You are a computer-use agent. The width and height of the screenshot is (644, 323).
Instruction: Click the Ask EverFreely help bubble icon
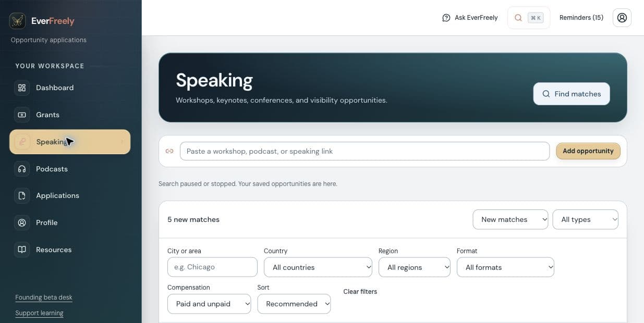[x=446, y=18]
